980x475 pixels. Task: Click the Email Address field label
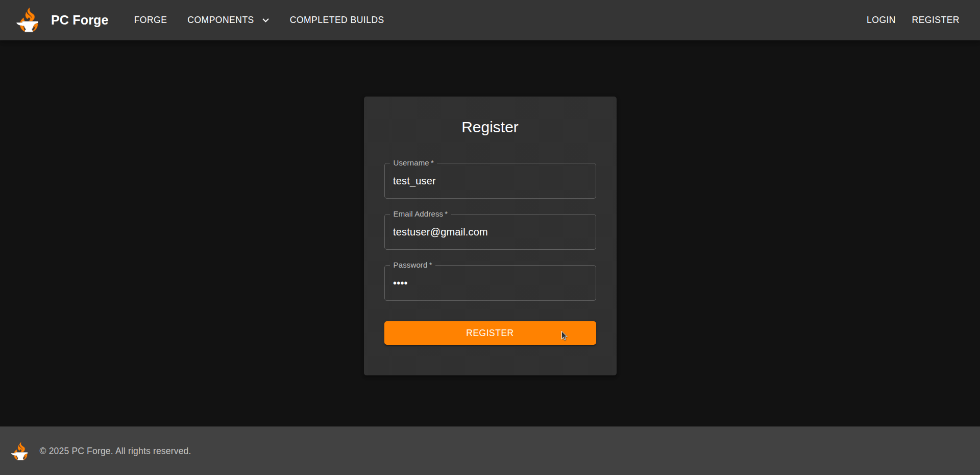[418, 214]
